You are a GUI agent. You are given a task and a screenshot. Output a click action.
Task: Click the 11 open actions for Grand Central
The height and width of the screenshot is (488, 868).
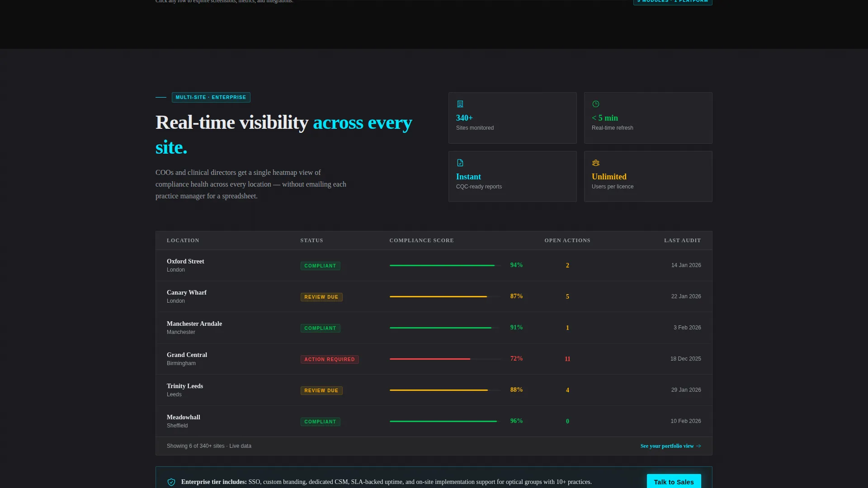click(x=567, y=359)
